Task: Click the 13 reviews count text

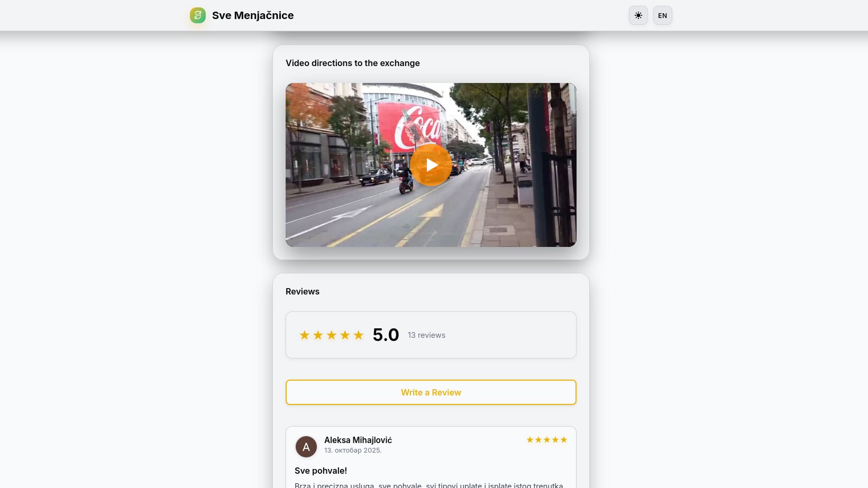Action: coord(426,335)
